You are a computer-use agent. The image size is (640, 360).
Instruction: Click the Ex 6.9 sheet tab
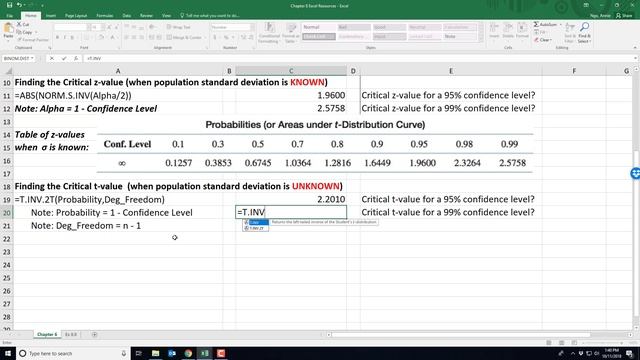coord(71,334)
